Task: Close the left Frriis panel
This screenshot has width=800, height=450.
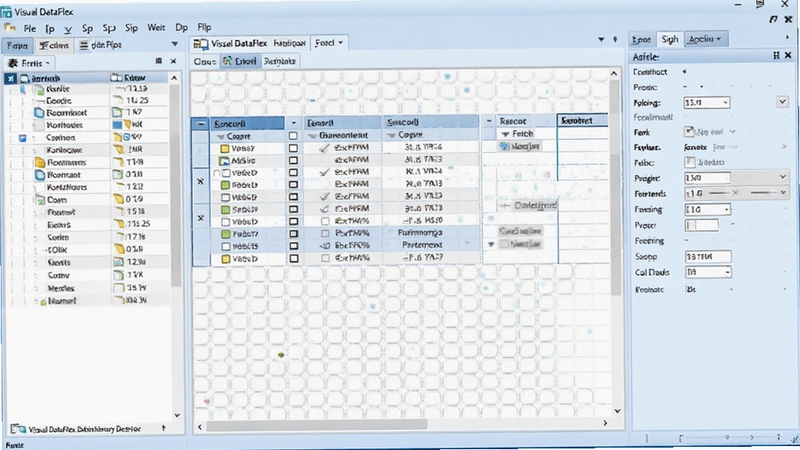Action: click(173, 61)
